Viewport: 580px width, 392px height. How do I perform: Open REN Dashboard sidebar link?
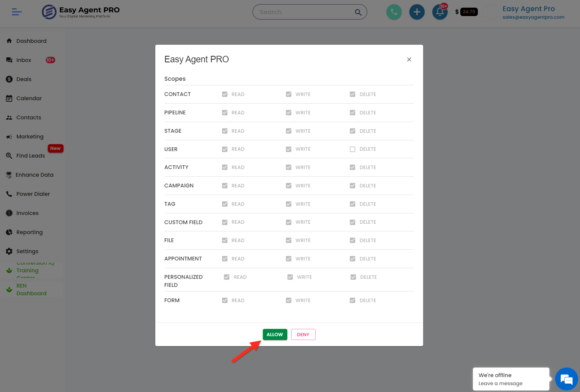(x=31, y=290)
